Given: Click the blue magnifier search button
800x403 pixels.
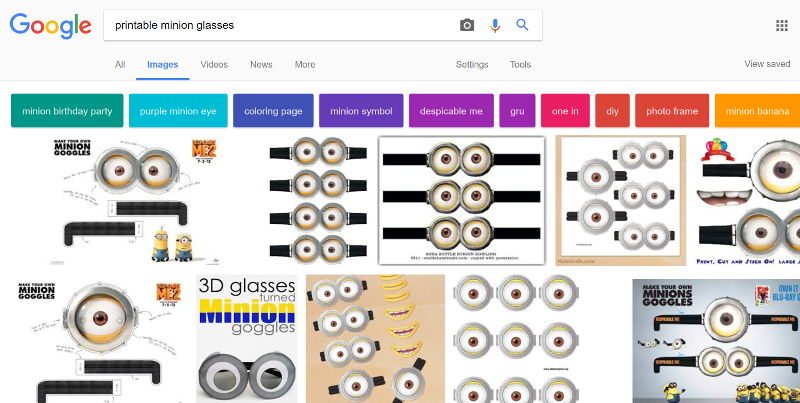Looking at the screenshot, I should [522, 24].
